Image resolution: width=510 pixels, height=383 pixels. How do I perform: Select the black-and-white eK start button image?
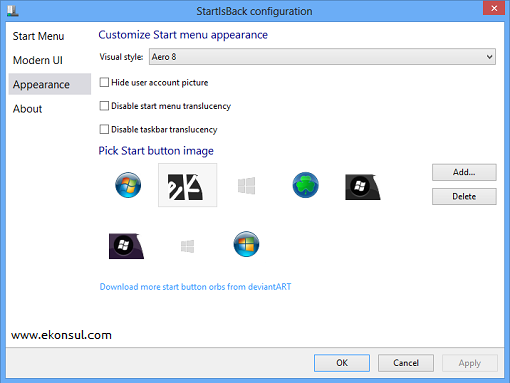[187, 185]
